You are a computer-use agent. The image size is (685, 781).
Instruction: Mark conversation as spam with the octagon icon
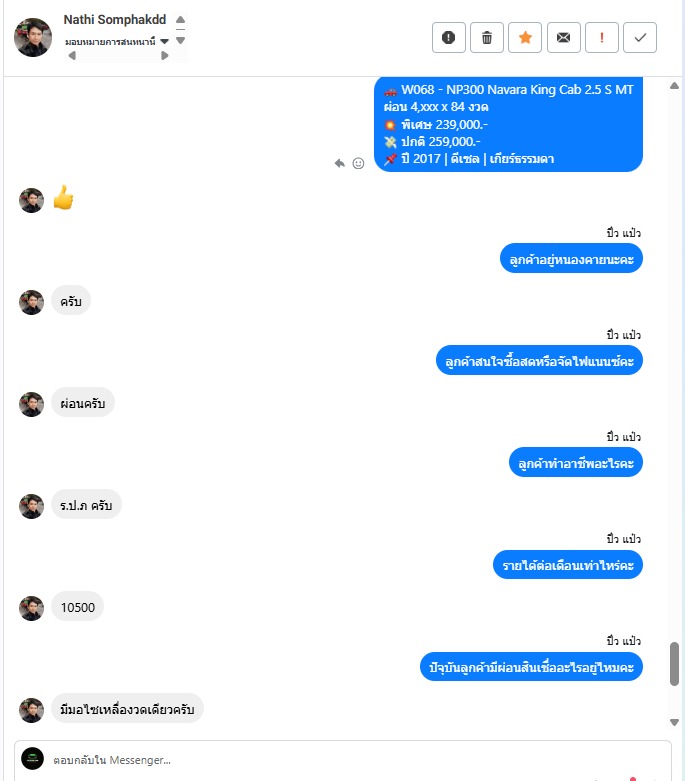point(448,37)
